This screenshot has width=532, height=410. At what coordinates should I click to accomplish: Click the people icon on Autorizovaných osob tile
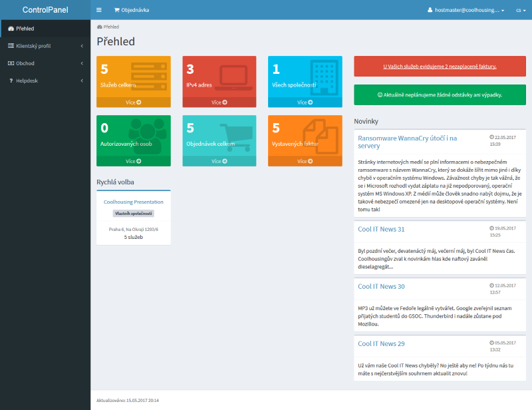point(147,136)
